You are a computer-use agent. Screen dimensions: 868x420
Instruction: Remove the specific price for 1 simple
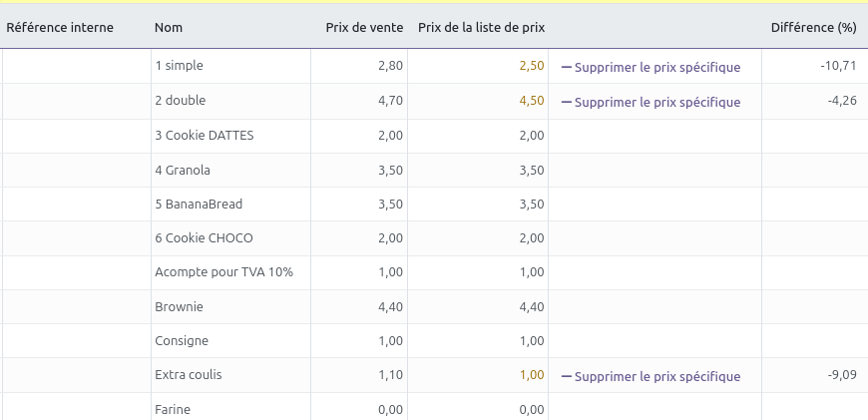(x=657, y=68)
